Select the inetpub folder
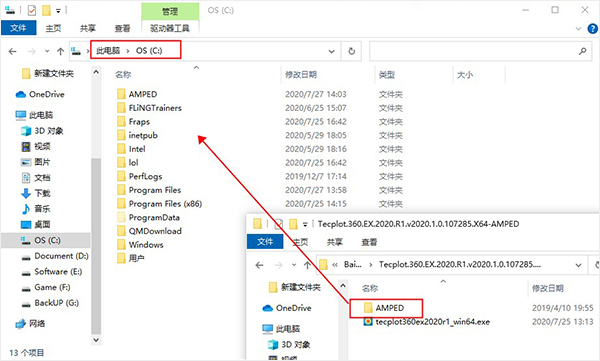 pos(137,135)
